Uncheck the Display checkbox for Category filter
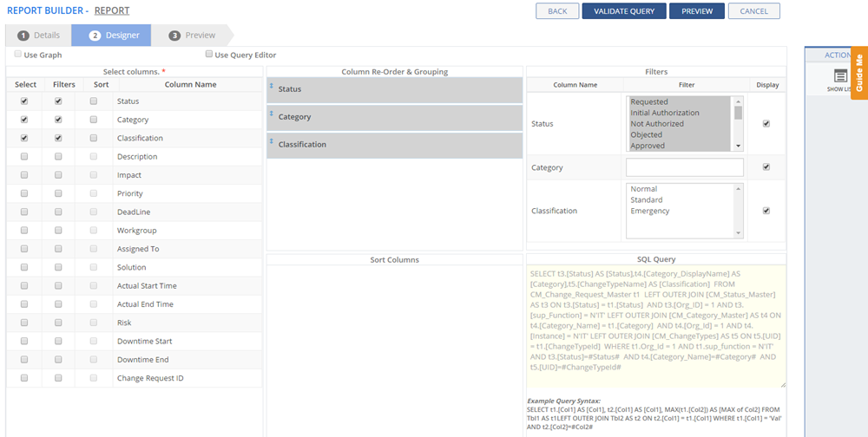The image size is (868, 437). click(x=766, y=167)
